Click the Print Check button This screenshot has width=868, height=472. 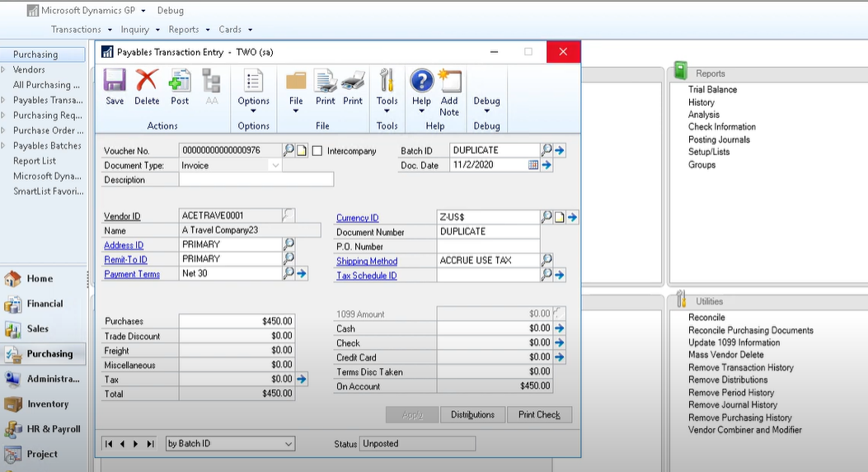539,414
